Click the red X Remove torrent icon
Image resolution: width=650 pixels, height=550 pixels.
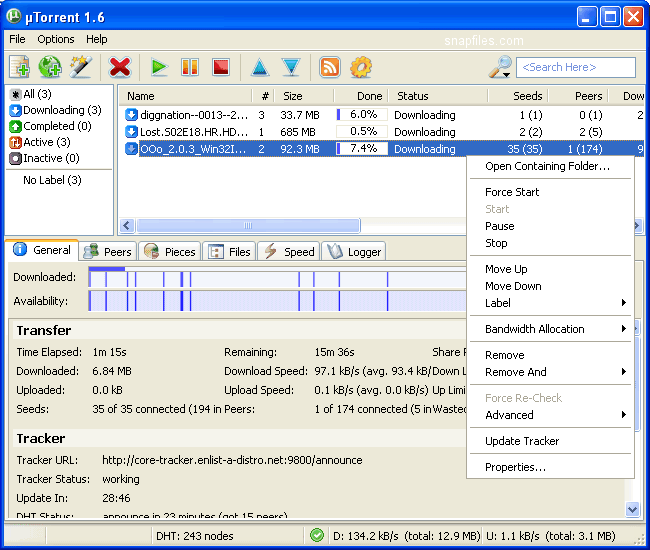click(x=120, y=67)
